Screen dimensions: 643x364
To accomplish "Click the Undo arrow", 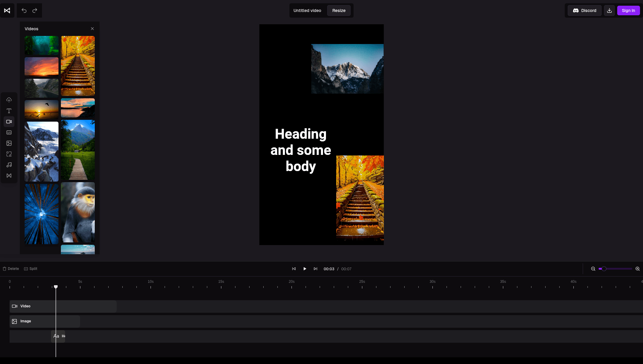I will (24, 10).
